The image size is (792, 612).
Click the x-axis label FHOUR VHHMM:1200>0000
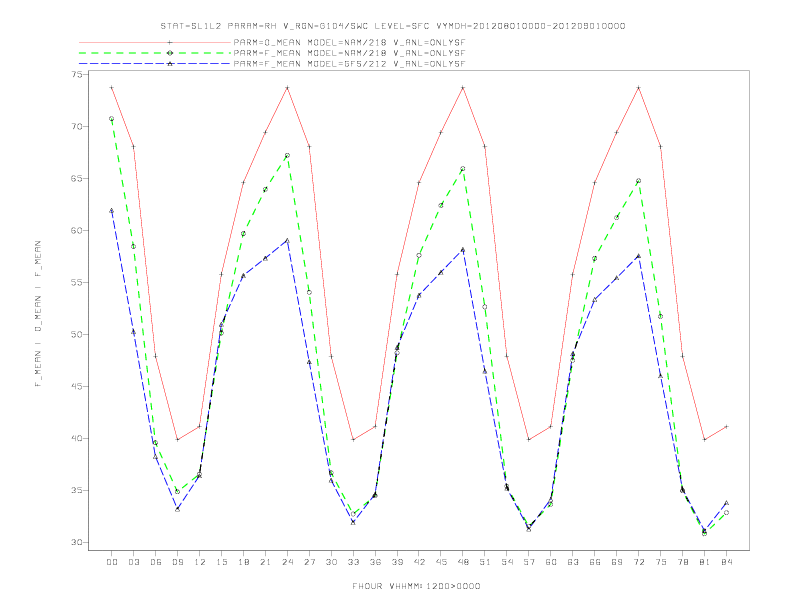point(416,586)
